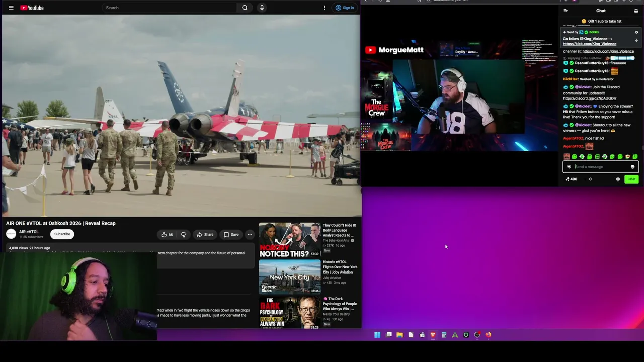Expand the pinned message arrow
The height and width of the screenshot is (362, 644).
pos(636,40)
